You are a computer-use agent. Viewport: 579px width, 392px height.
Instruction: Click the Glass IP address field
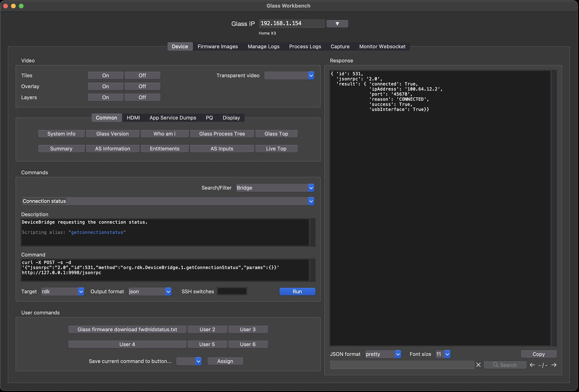pyautogui.click(x=291, y=23)
